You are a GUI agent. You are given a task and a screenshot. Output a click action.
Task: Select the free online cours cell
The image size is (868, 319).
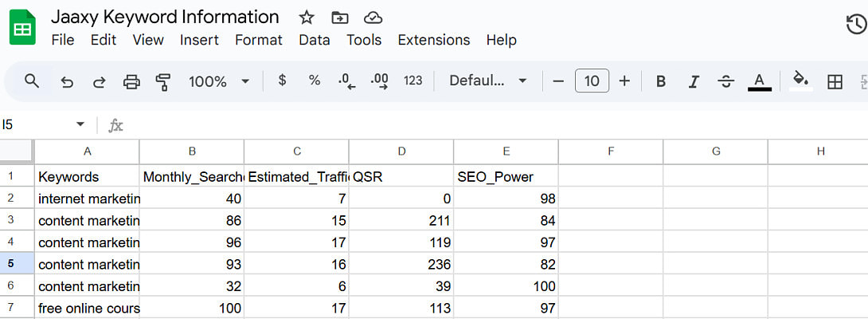point(87,308)
